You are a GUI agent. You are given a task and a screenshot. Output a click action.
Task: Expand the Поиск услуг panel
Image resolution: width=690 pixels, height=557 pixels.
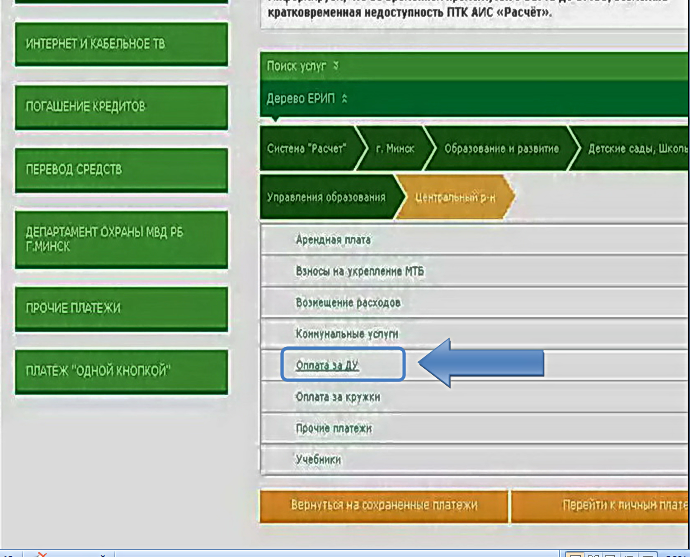pyautogui.click(x=303, y=66)
